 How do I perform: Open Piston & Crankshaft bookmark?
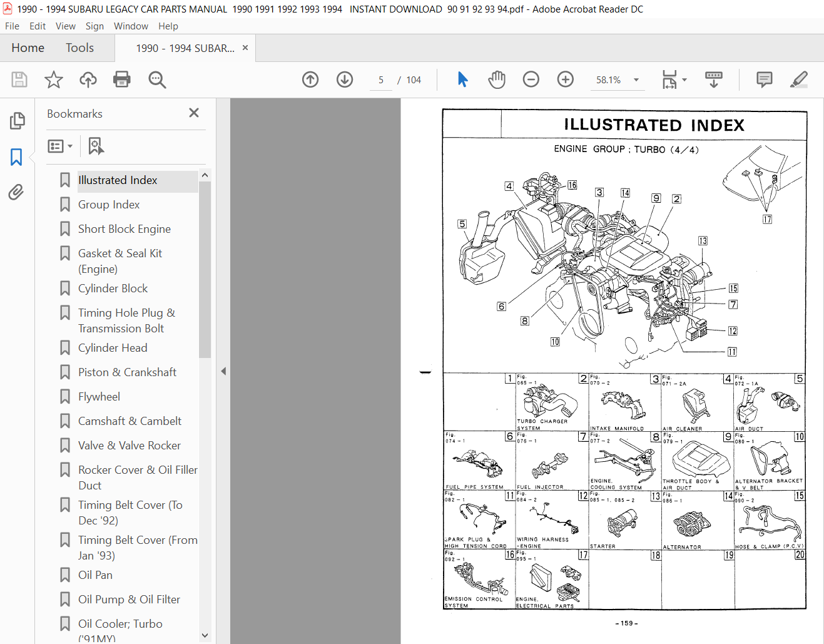pyautogui.click(x=128, y=372)
